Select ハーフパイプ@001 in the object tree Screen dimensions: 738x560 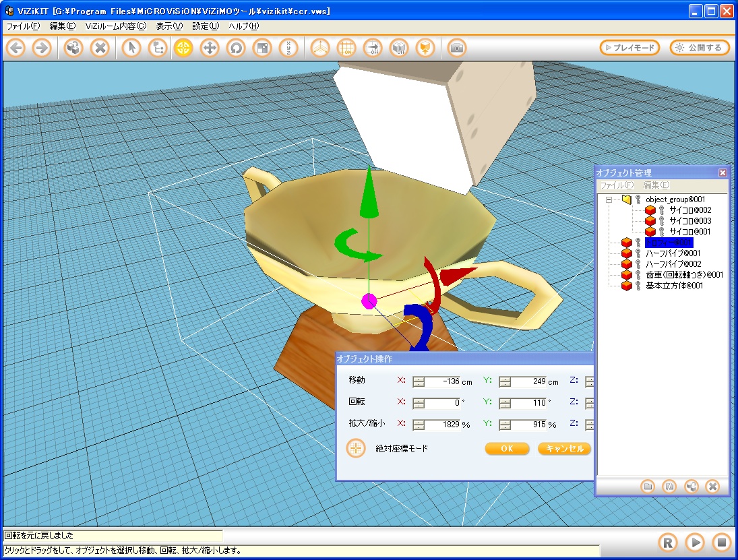673,253
